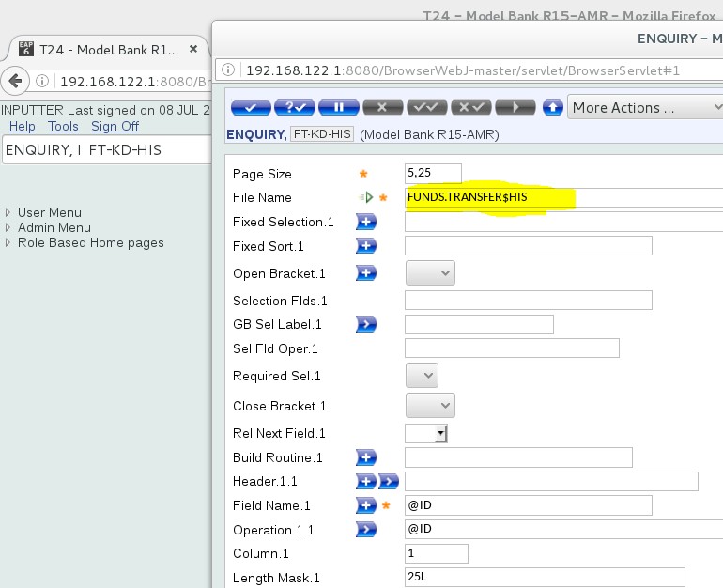Open the Rel Next Field.1 combo box

point(426,433)
